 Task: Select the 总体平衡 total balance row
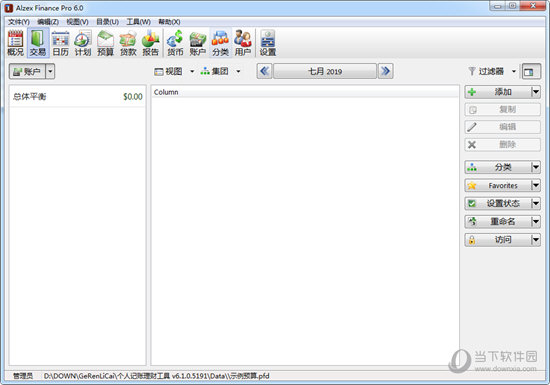tap(78, 96)
